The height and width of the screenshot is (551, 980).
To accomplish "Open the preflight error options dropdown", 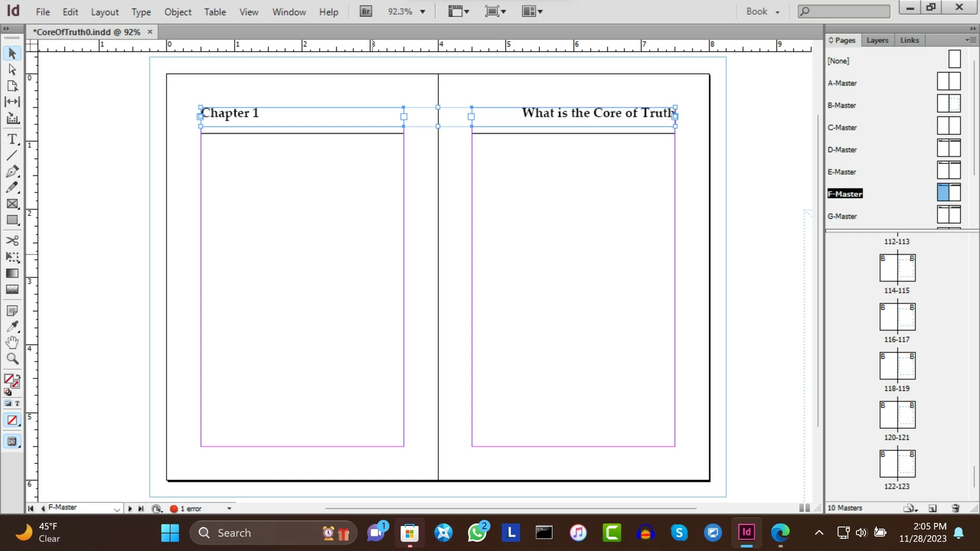I will tap(229, 508).
